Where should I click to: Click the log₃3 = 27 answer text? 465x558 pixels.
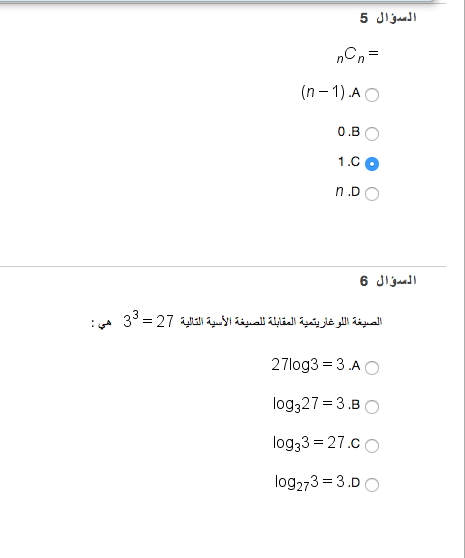click(309, 443)
